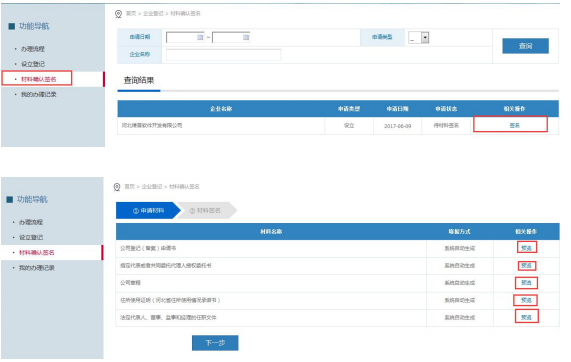Viewport: 571px width, 362px height.
Task: Select step ① 申请材料
Action: pyautogui.click(x=148, y=210)
